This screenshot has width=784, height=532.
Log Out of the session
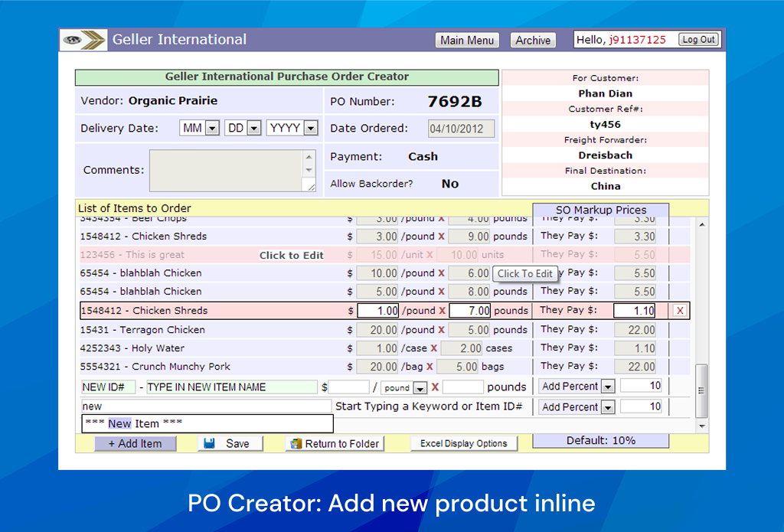[x=698, y=39]
